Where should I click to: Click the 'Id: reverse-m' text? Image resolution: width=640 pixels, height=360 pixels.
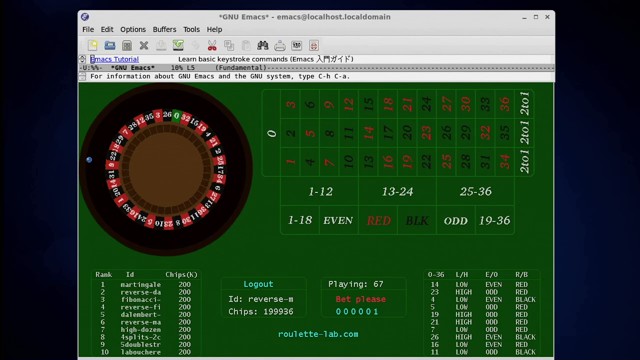click(x=261, y=299)
